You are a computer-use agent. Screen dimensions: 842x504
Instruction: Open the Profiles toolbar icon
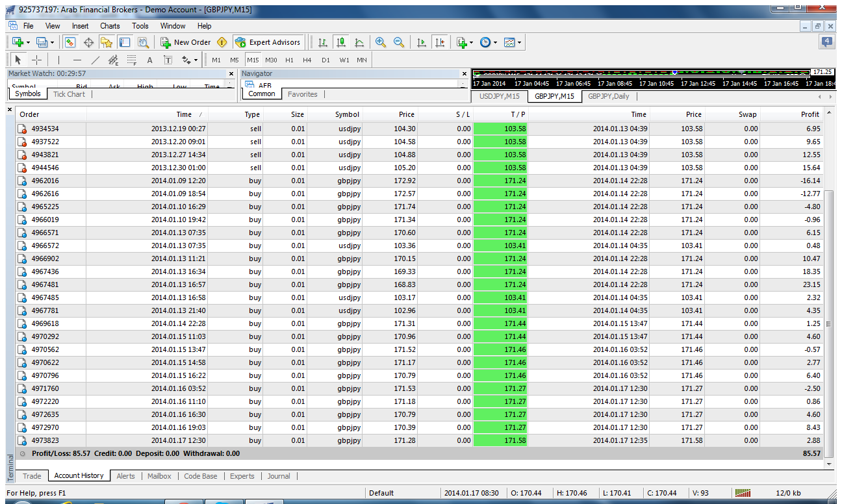[42, 42]
